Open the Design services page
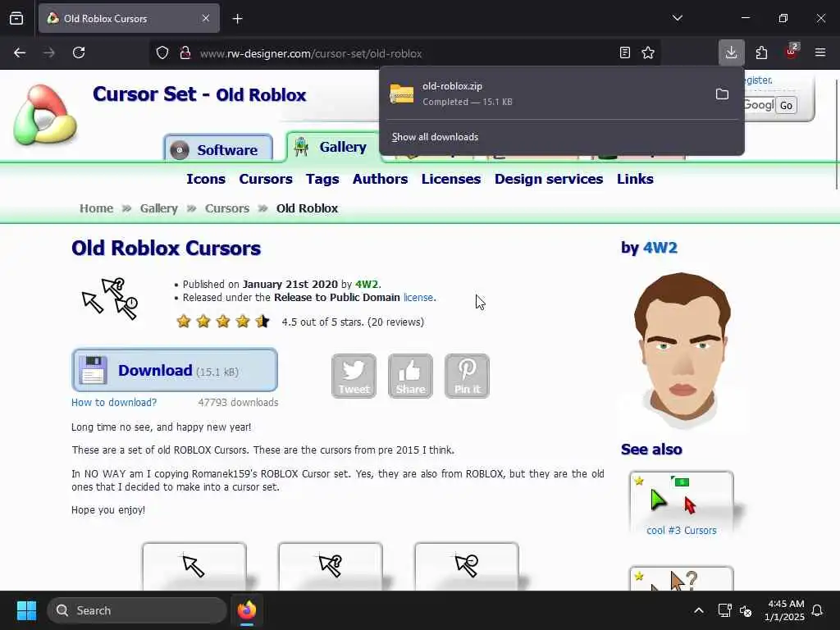840x630 pixels. click(549, 179)
